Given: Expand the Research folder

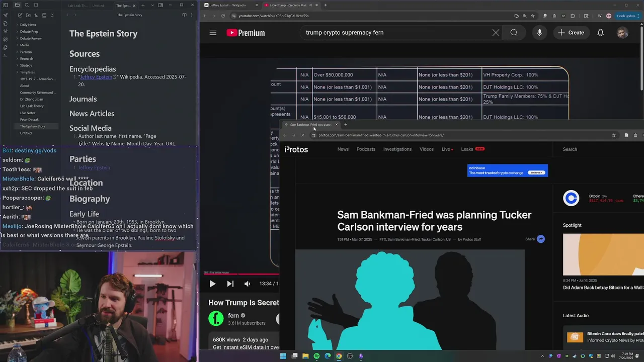Looking at the screenshot, I should (x=26, y=59).
